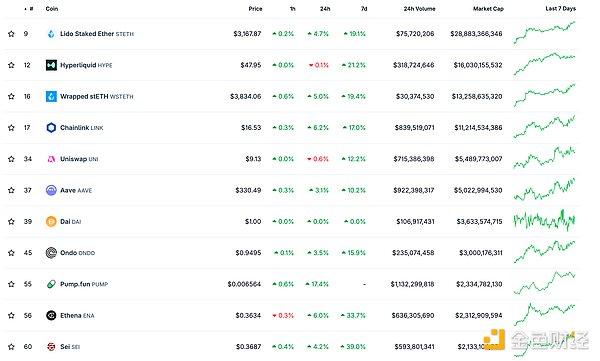Image resolution: width=600 pixels, height=361 pixels.
Task: Open the Ondo coin name link
Action: pyautogui.click(x=77, y=253)
